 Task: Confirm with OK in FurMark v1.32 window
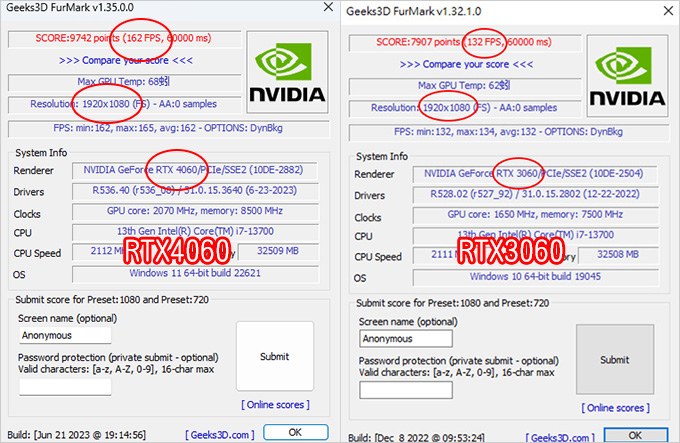(636, 435)
